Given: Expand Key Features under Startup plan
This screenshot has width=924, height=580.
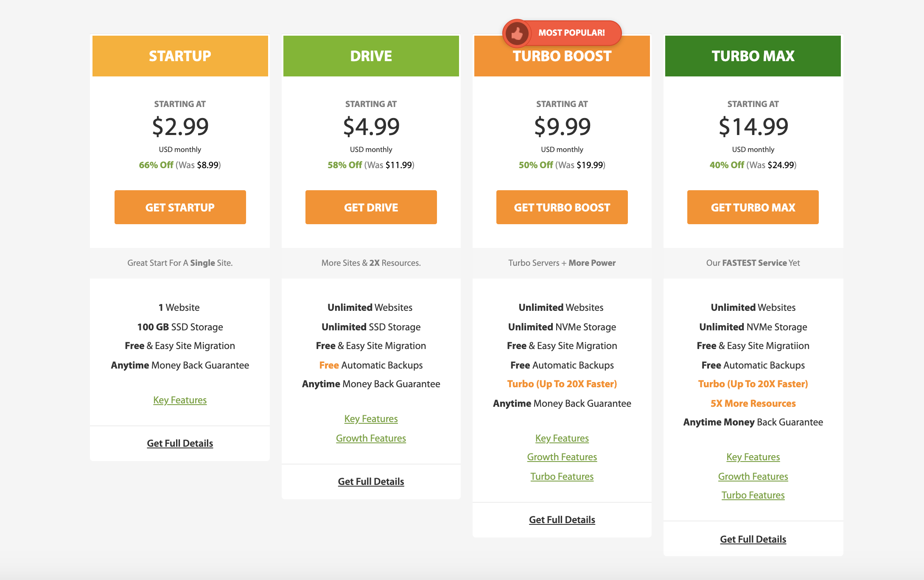Looking at the screenshot, I should [179, 400].
